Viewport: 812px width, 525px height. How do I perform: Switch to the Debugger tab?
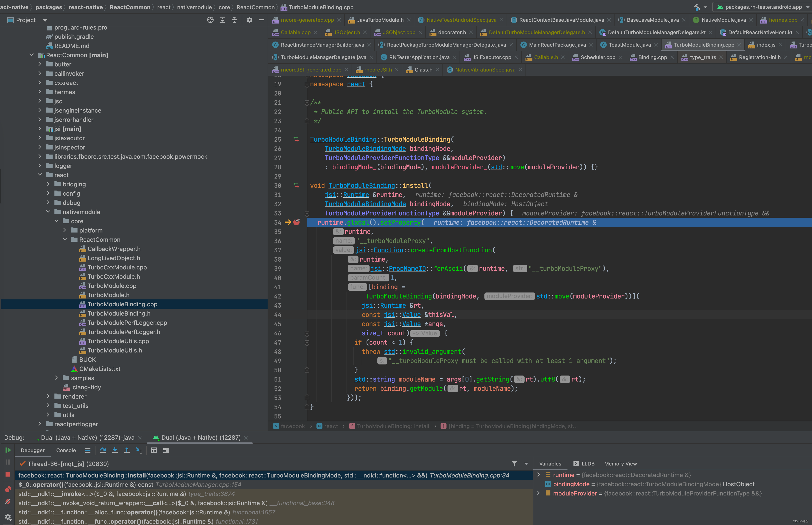[32, 450]
